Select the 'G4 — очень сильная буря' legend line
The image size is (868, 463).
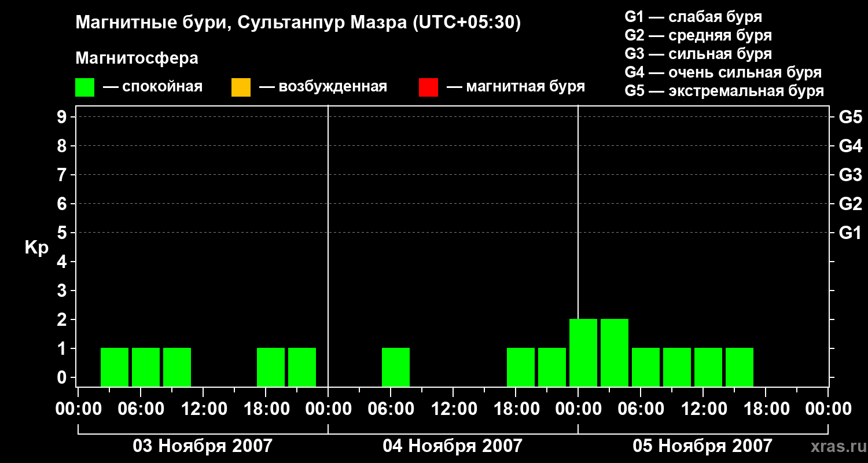pyautogui.click(x=723, y=72)
